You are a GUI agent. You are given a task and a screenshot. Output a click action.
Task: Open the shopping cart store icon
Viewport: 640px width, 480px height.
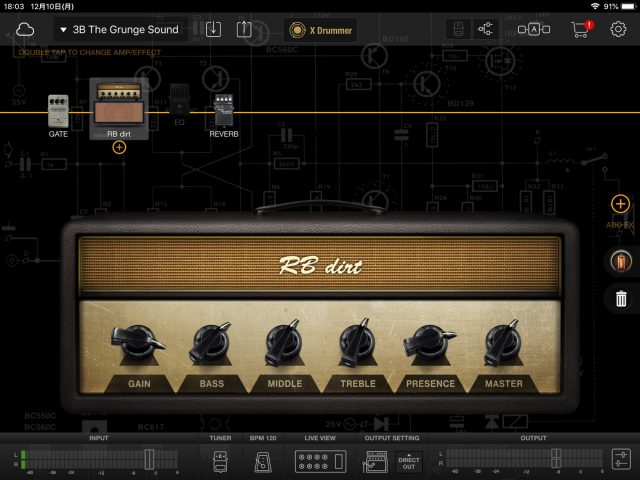[580, 30]
